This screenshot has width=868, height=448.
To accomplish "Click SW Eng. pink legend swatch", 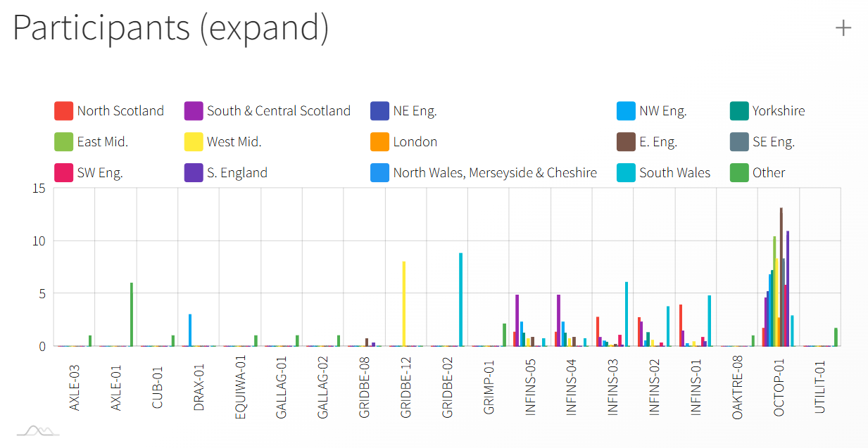I will point(64,173).
